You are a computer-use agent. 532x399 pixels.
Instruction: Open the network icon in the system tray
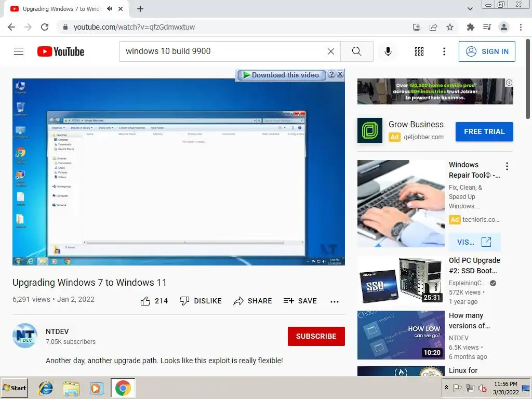point(470,388)
